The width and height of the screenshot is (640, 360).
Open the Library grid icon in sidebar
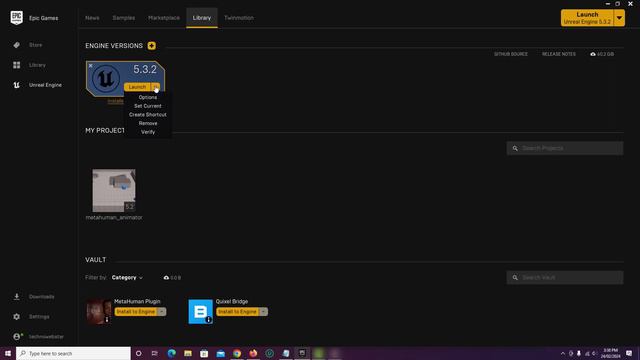[x=16, y=65]
